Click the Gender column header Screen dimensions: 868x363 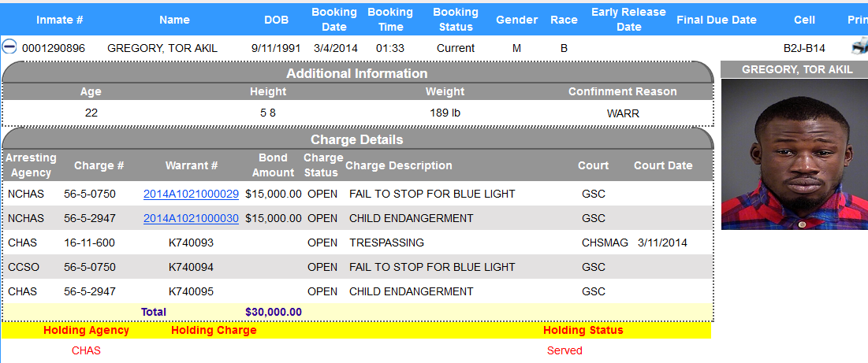click(x=516, y=20)
